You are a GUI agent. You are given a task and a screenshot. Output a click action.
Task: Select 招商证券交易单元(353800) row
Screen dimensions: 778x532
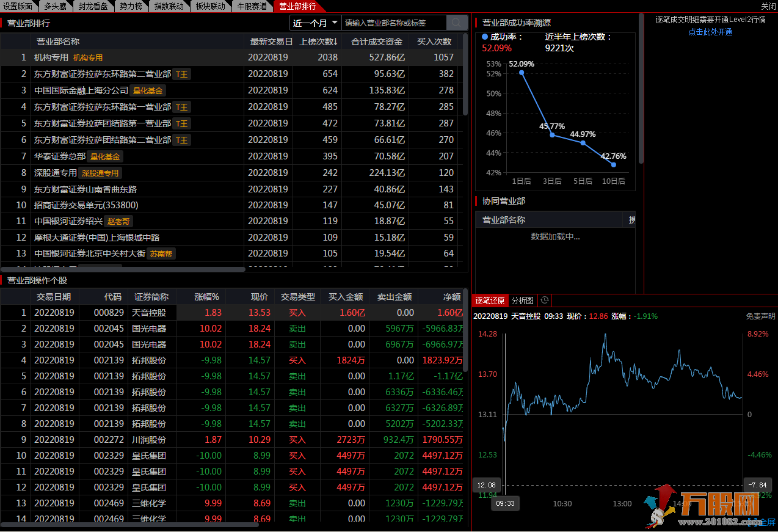click(232, 205)
